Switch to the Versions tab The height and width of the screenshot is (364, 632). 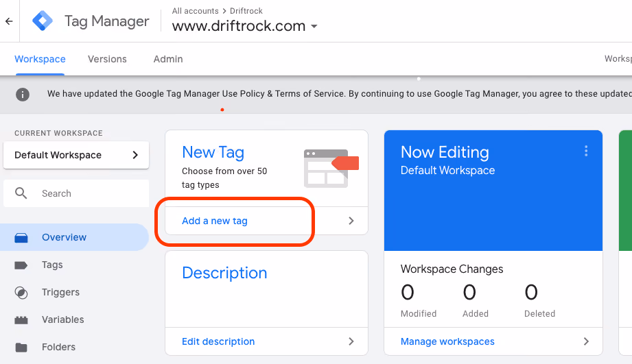tap(107, 59)
